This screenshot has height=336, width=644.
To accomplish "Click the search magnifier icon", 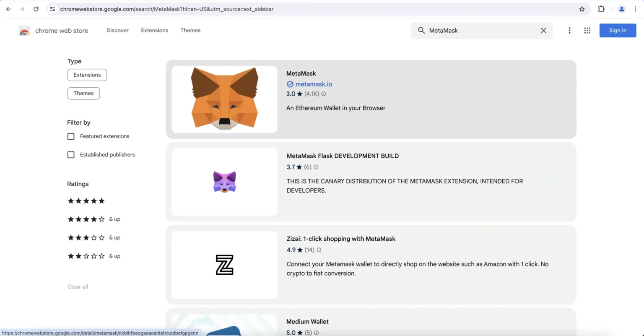I will [421, 31].
